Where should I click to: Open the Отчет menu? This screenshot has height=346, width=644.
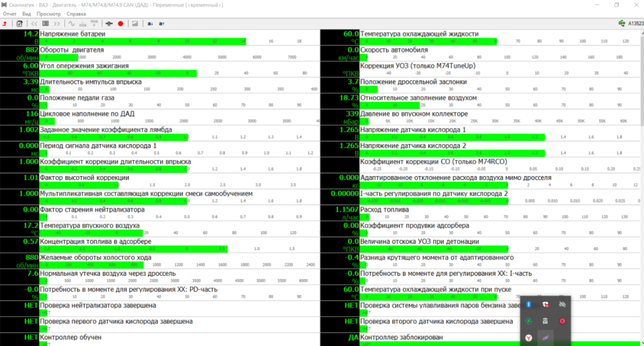10,14
